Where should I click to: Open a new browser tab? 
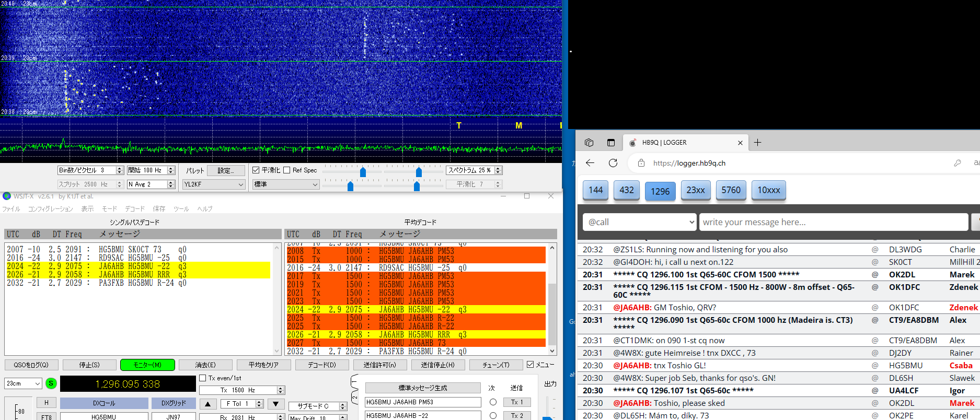757,143
